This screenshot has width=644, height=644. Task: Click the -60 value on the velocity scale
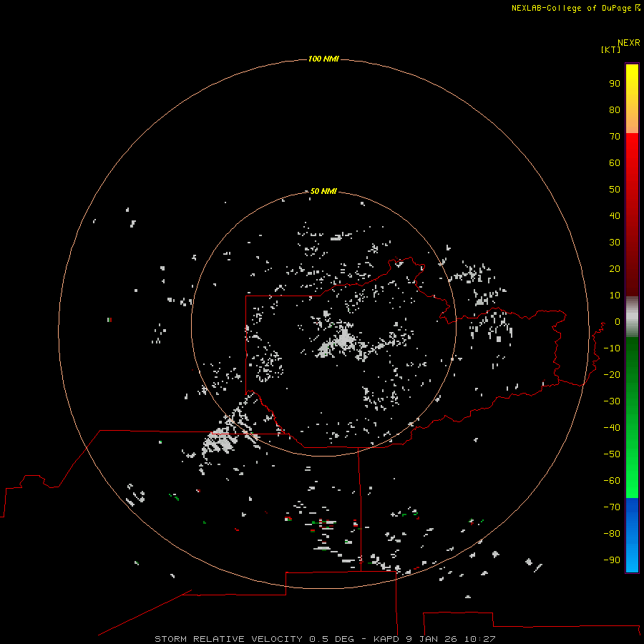[612, 481]
